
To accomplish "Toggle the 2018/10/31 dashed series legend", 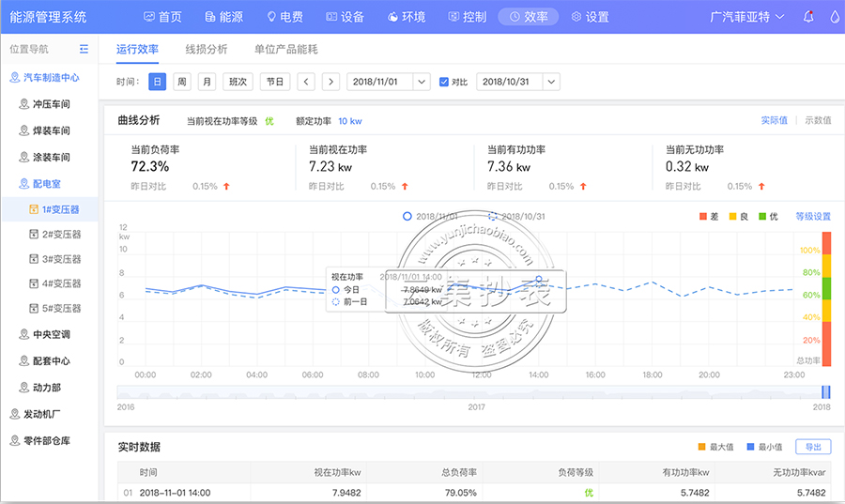I will [493, 216].
